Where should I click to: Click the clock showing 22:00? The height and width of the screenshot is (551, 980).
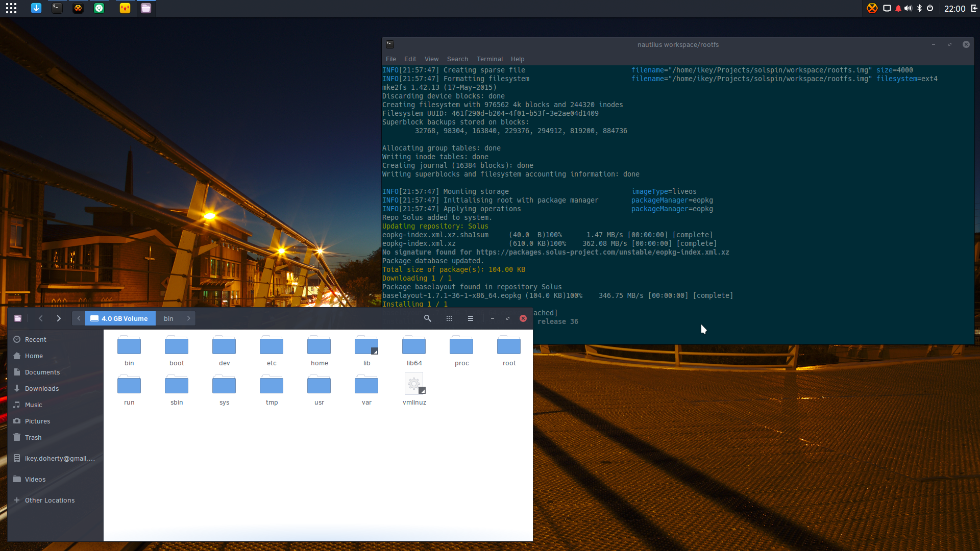click(954, 8)
